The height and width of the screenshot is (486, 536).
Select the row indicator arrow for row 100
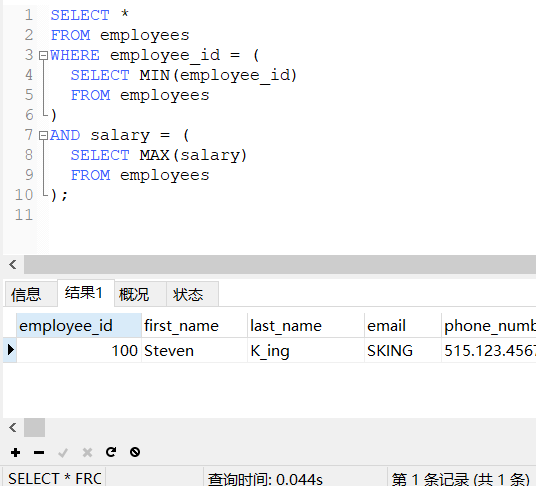(x=10, y=350)
